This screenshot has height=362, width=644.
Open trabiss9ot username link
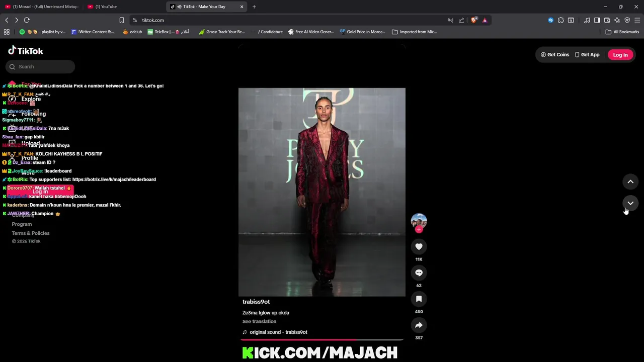click(256, 302)
